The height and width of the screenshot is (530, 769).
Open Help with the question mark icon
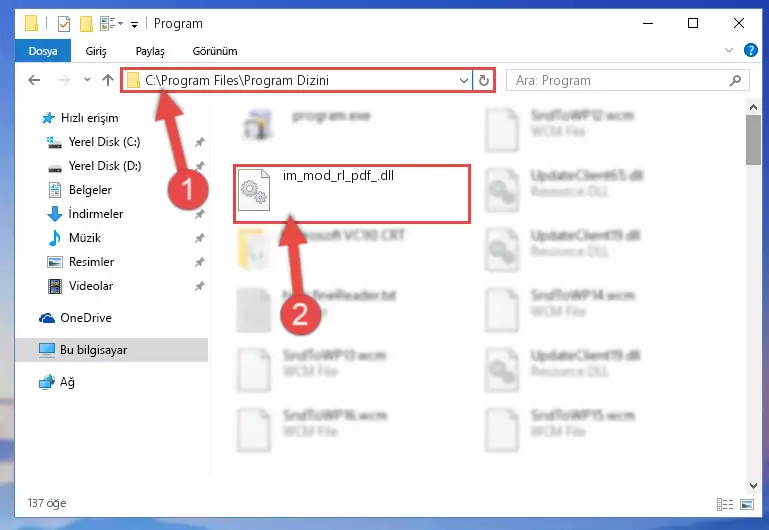point(750,50)
